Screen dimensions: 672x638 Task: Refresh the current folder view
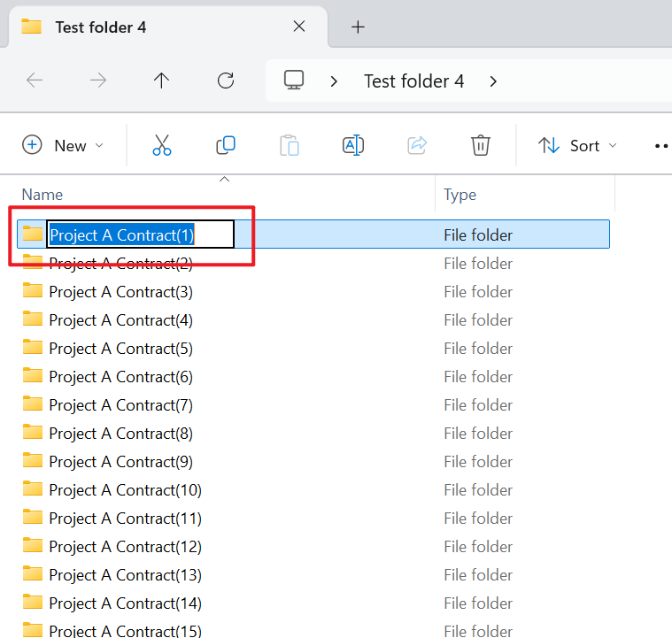coord(226,81)
